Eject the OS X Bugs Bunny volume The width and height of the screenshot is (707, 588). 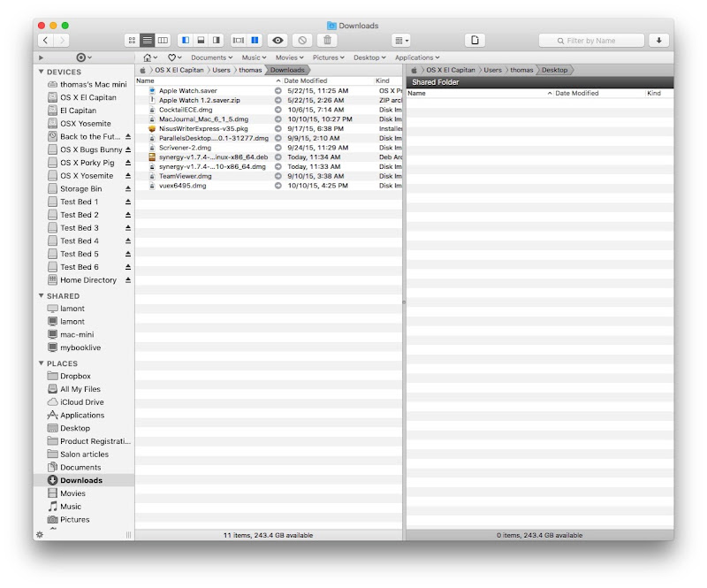(128, 149)
